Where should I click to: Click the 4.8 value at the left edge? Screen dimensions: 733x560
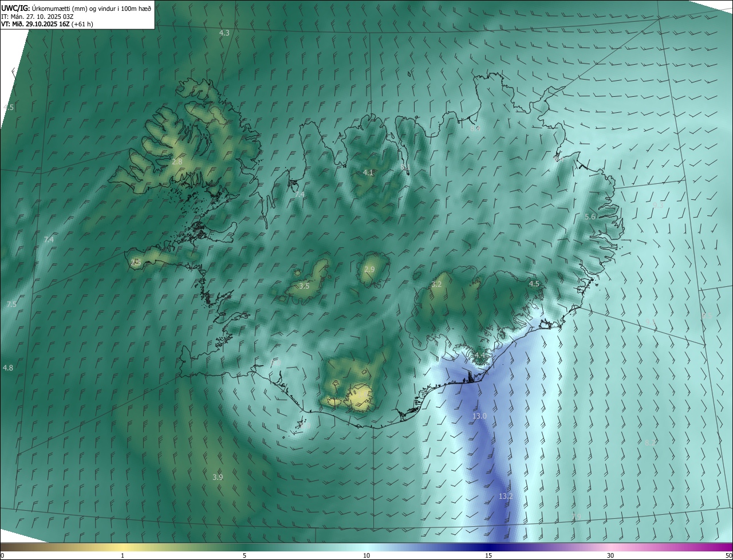coord(8,368)
